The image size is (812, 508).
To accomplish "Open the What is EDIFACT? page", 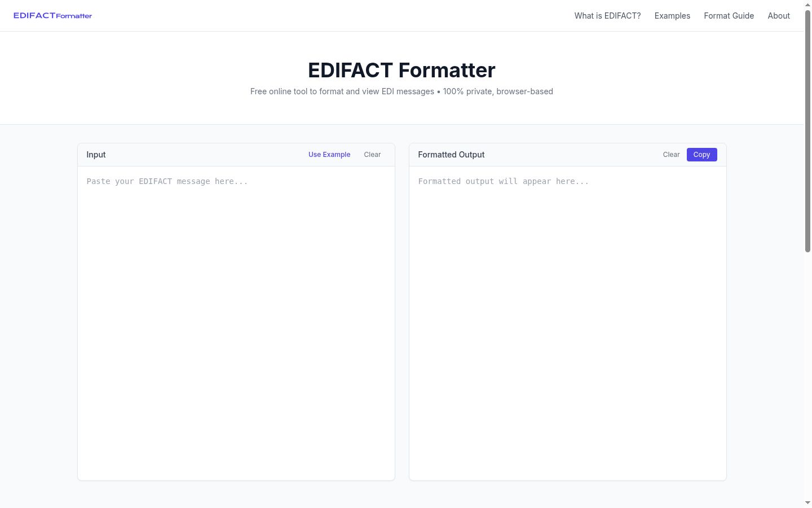I will (607, 16).
